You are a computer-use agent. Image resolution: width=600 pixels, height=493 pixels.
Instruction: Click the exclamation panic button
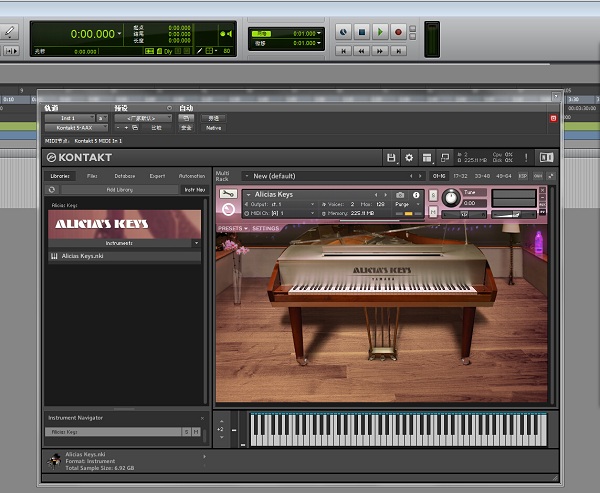[x=526, y=157]
